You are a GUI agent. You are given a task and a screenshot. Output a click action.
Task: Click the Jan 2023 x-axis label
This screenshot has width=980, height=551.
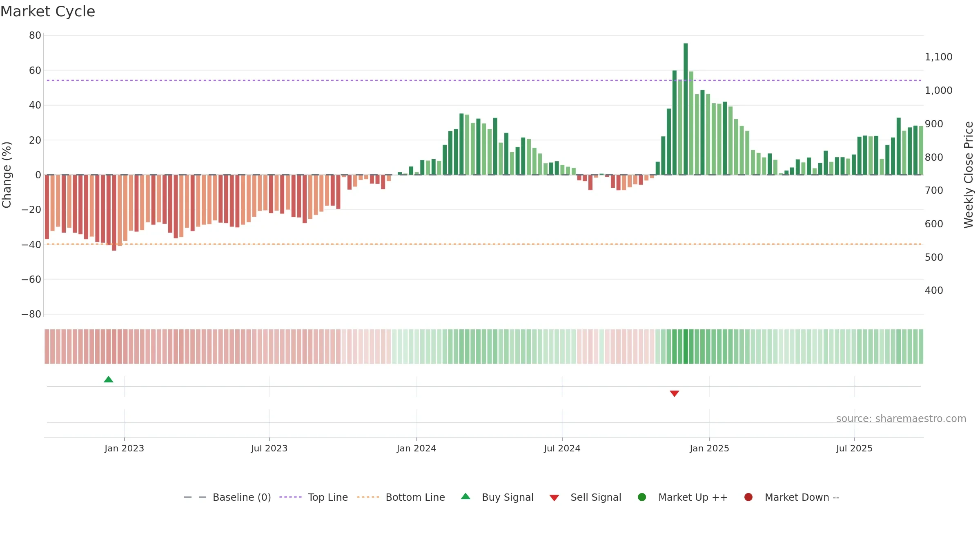[x=124, y=449]
